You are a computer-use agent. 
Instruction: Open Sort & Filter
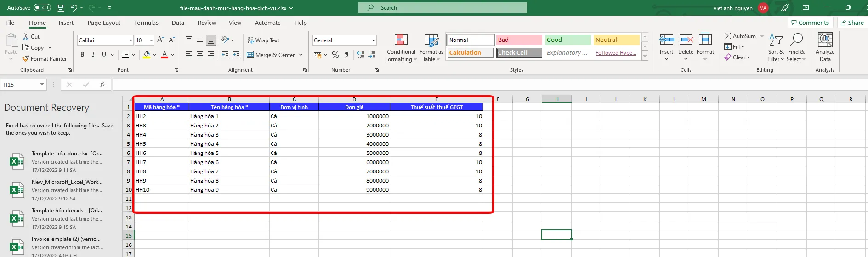coord(776,47)
